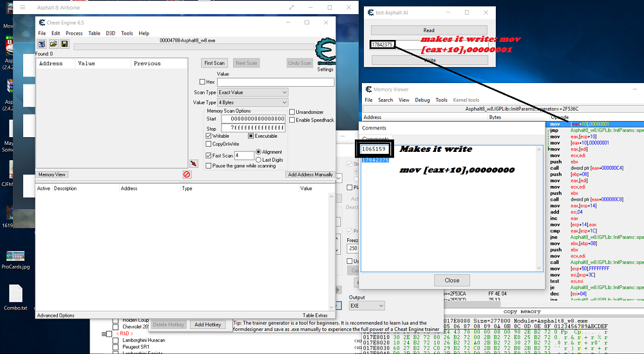Screen dimensions: 644x354
Task: Click the Read button in test Asphalt AI
Action: 429,30
